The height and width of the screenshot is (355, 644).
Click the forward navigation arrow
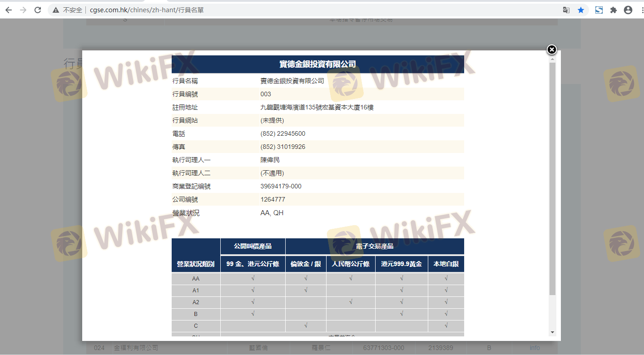click(23, 10)
